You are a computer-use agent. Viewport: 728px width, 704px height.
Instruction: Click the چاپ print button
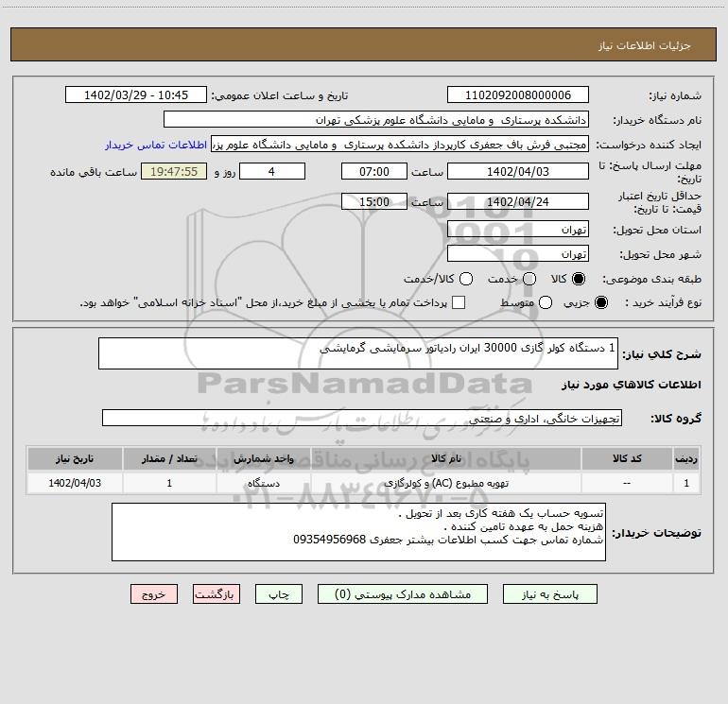(279, 594)
